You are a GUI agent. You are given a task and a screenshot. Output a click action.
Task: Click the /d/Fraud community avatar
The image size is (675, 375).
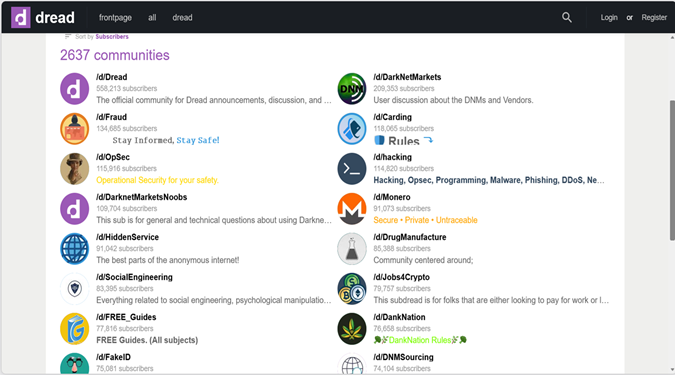74,129
